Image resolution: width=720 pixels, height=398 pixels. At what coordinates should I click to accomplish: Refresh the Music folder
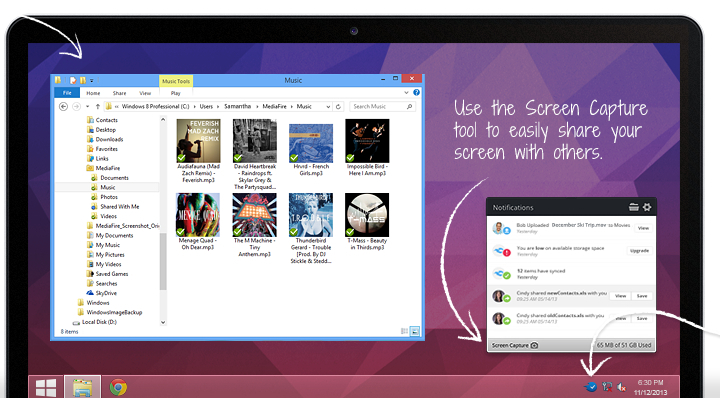tap(338, 107)
